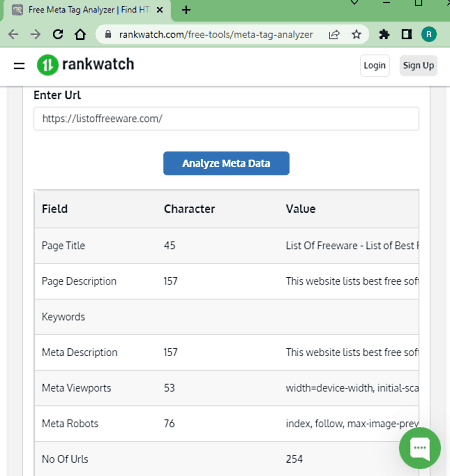This screenshot has width=450, height=476.
Task: Open the rankwatch logo home link
Action: click(86, 65)
